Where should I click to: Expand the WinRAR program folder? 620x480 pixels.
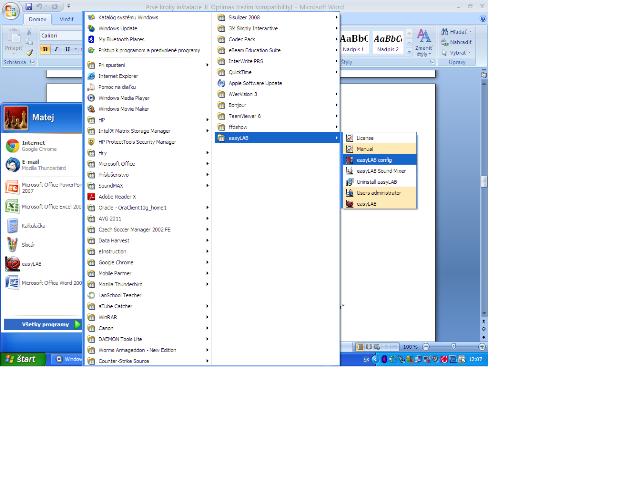[148, 317]
